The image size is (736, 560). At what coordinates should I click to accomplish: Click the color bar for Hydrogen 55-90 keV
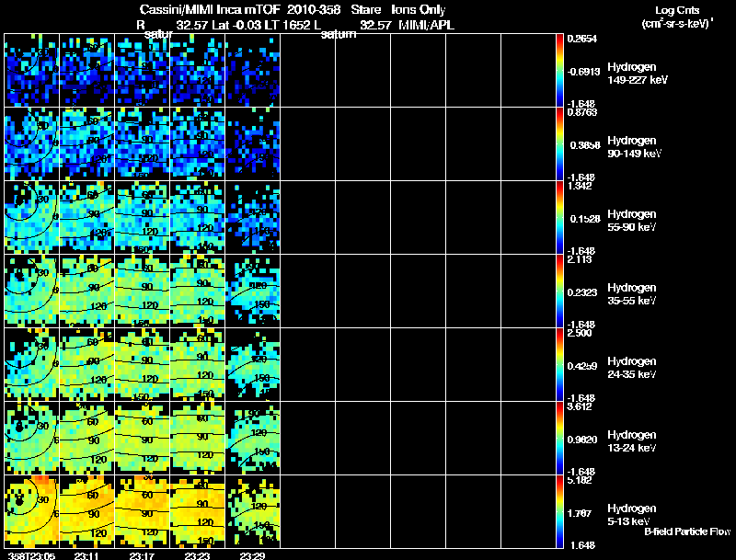pyautogui.click(x=559, y=218)
